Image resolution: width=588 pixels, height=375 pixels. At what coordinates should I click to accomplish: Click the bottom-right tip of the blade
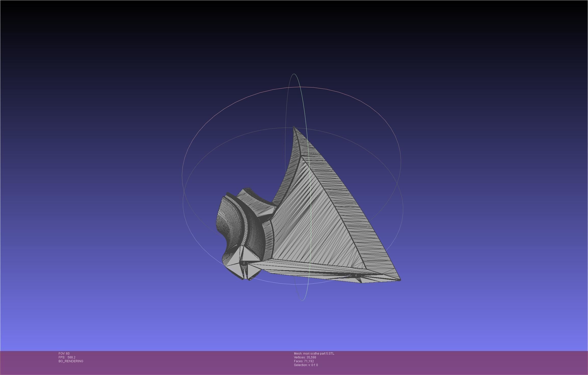400,280
